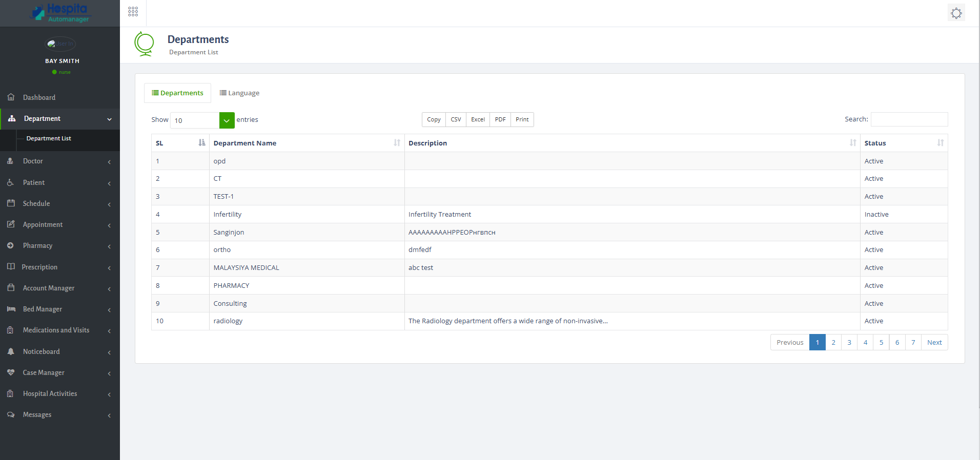Expand the Prescription sidebar menu

(109, 268)
